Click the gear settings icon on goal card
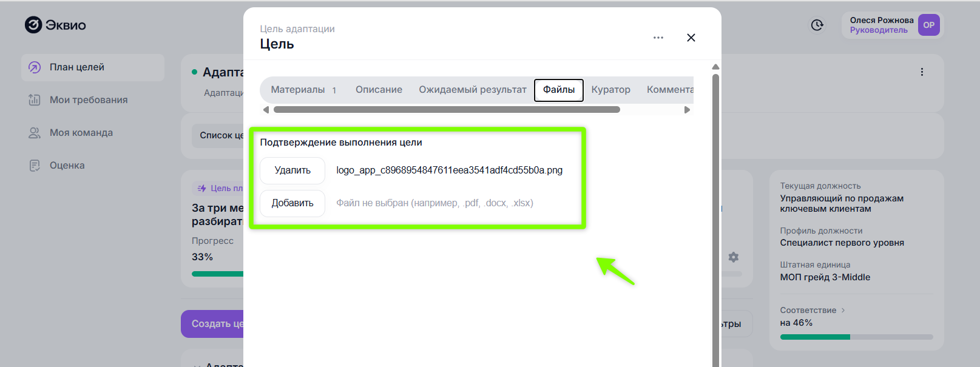This screenshot has width=980, height=367. (x=734, y=257)
